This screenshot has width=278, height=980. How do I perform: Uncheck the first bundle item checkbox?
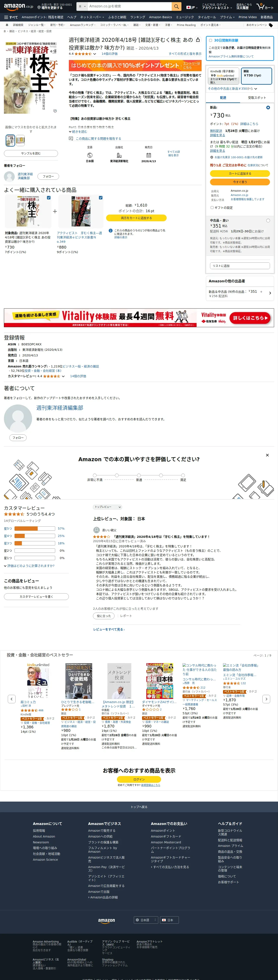[x=49, y=198]
